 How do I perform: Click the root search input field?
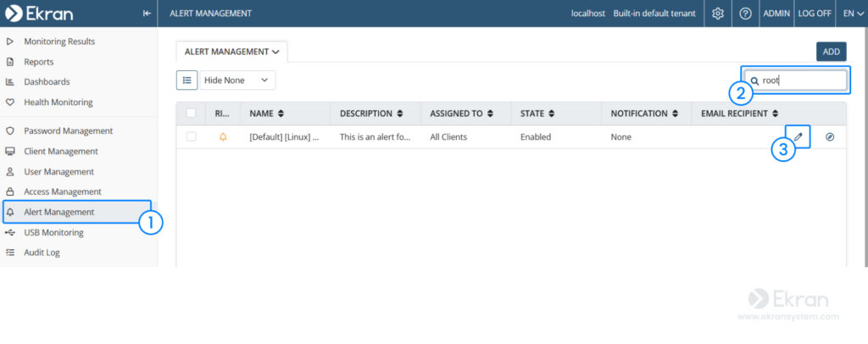click(795, 80)
